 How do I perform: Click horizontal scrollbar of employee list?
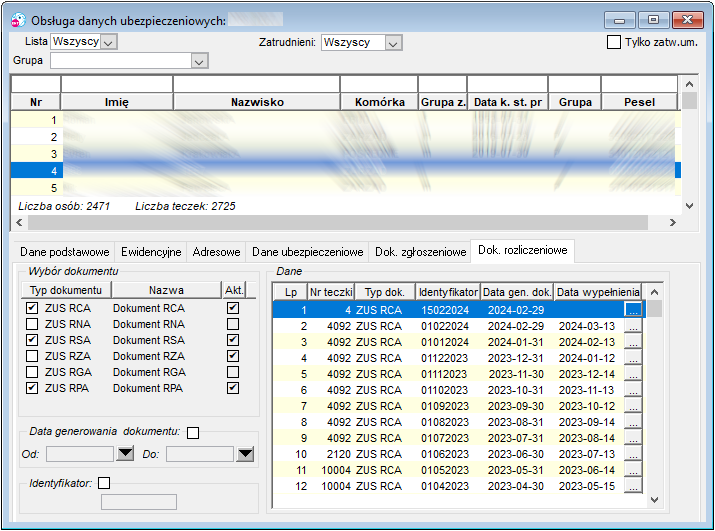[338, 223]
